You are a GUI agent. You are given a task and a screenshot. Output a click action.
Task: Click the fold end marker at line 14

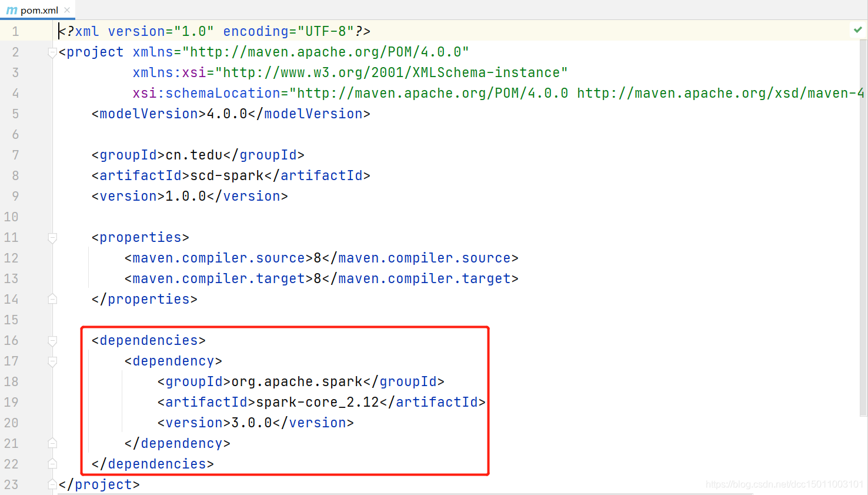[52, 299]
